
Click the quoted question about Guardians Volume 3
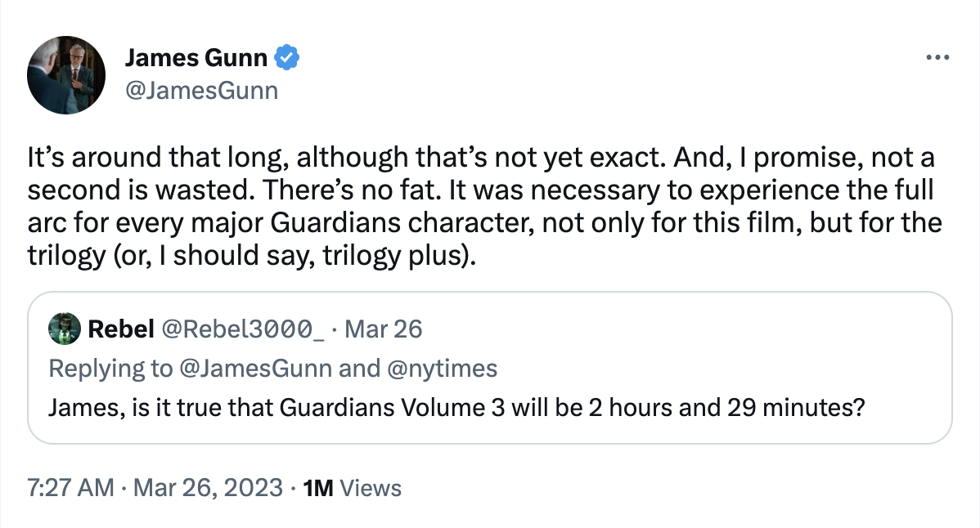tap(456, 406)
